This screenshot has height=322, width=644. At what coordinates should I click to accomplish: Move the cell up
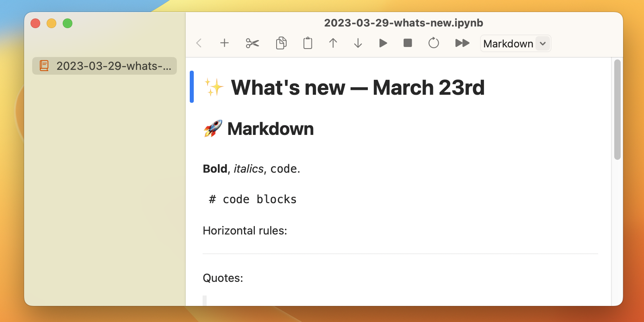(x=333, y=43)
